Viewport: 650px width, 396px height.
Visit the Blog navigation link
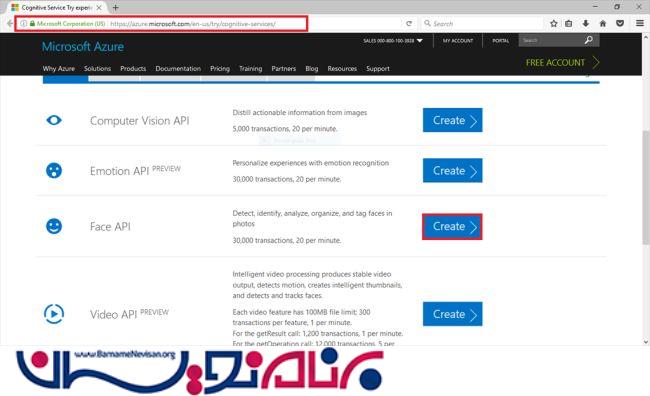312,68
